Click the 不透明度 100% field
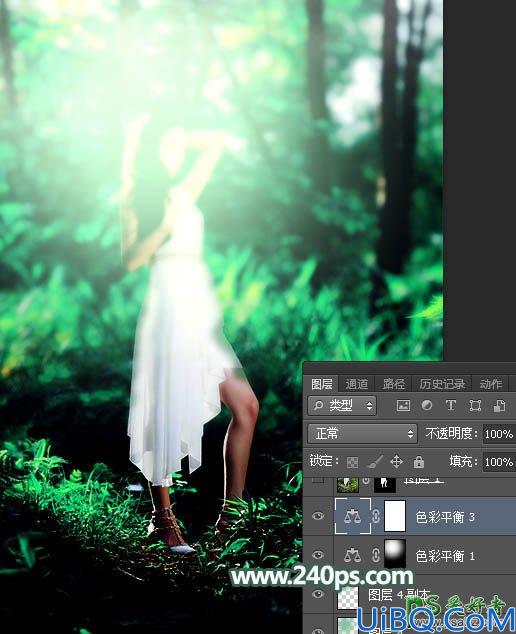Screen dimensions: 516x634 pos(499,434)
